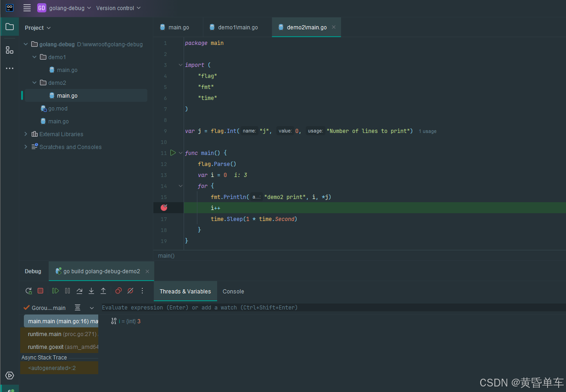This screenshot has height=392, width=566.
Task: Collapse the demo1 folder
Action: tap(35, 57)
